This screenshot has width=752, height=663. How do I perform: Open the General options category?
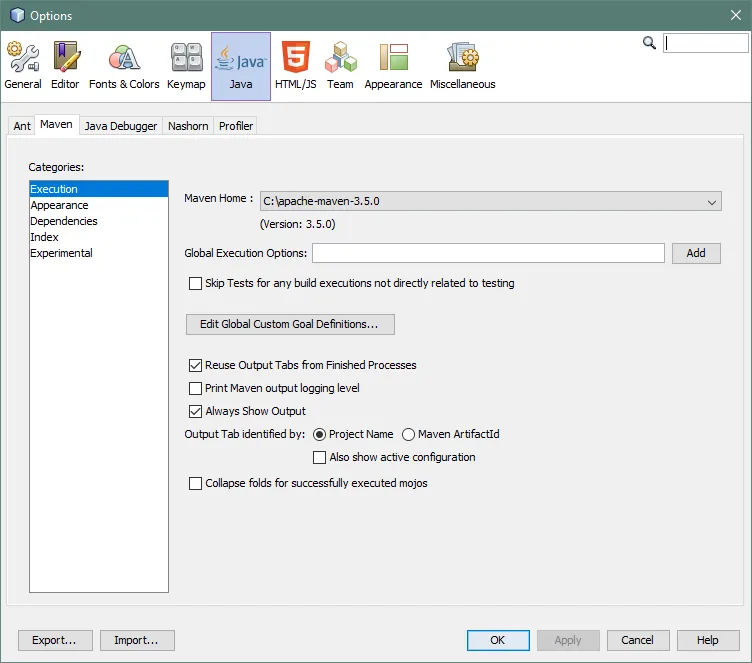tap(23, 66)
